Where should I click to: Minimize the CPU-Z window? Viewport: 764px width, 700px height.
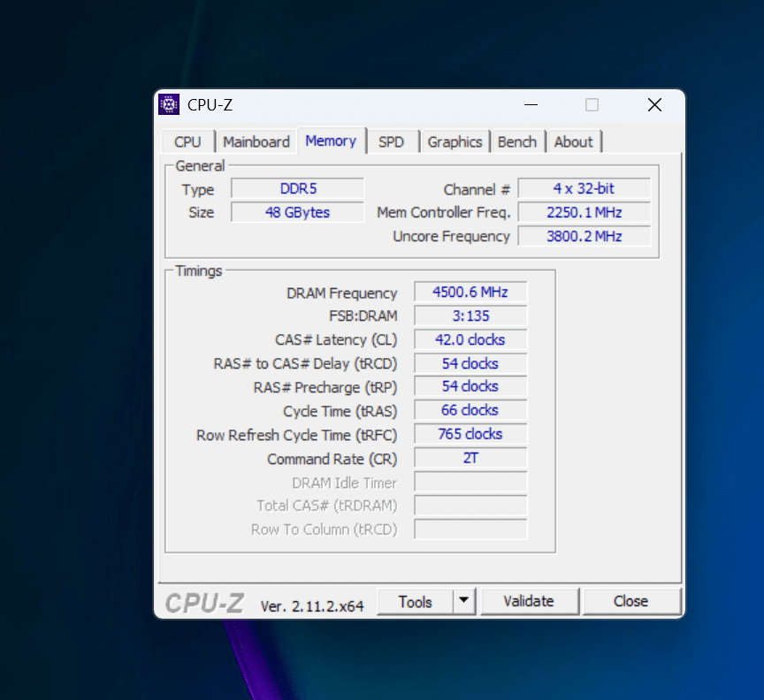(531, 104)
